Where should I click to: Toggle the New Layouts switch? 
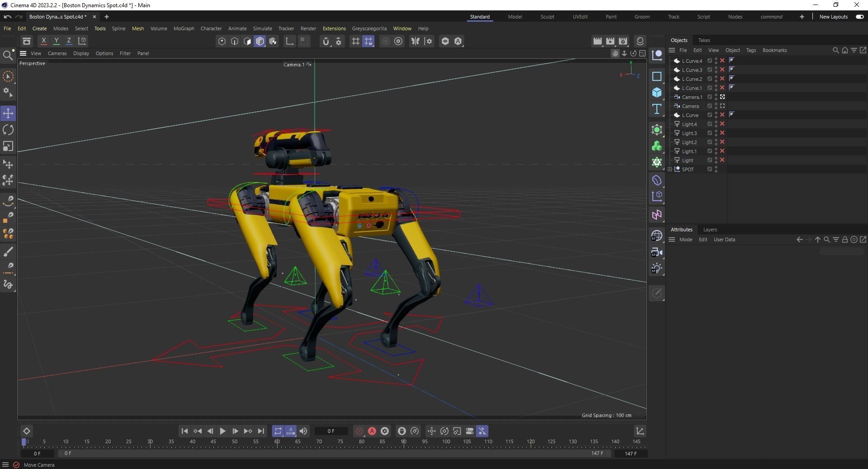tap(859, 17)
